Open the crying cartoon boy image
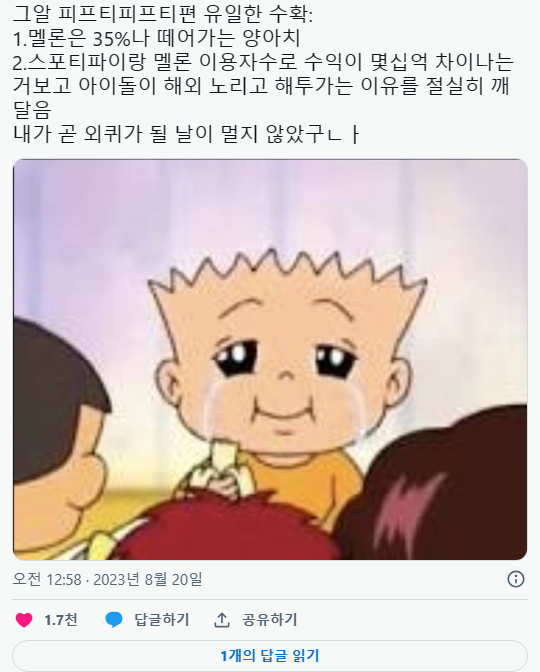This screenshot has height=672, width=540. [x=270, y=360]
